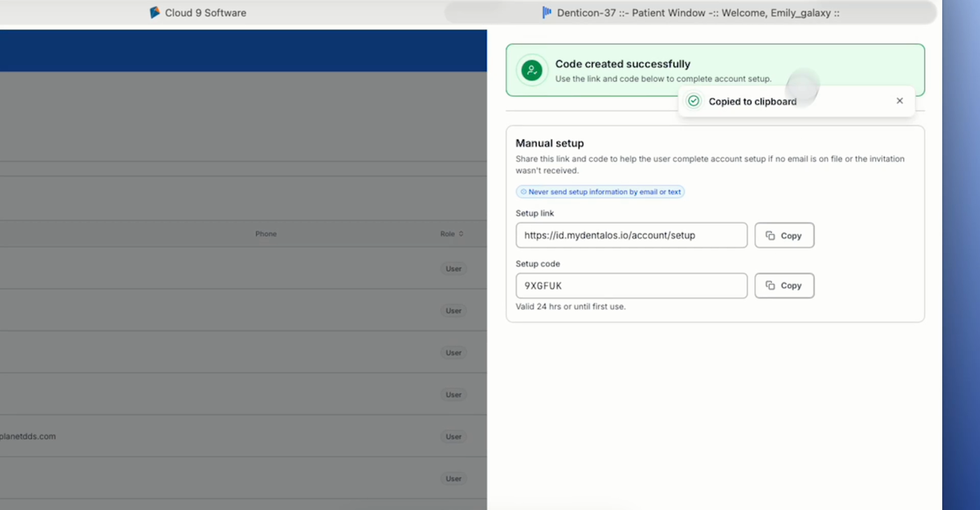Image resolution: width=980 pixels, height=510 pixels.
Task: Select the planetdds.com email text
Action: [28, 437]
